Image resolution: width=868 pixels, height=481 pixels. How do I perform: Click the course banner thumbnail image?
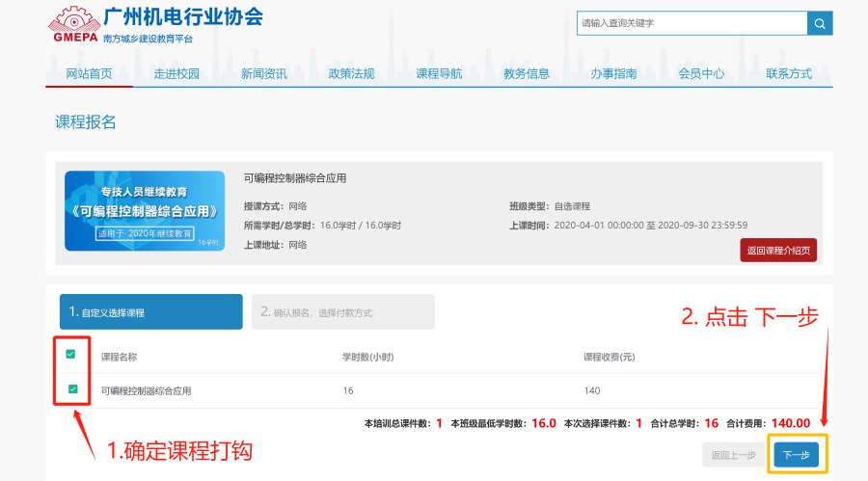click(145, 211)
